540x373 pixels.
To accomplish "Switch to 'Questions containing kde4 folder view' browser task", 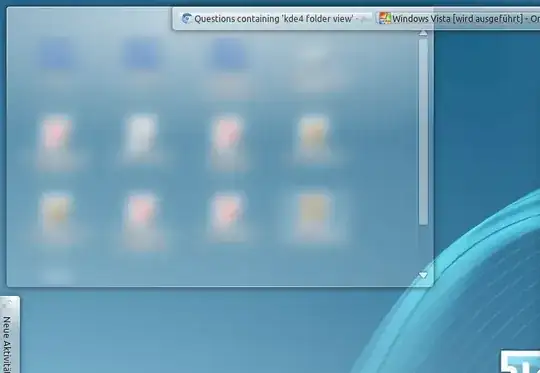I will pos(275,19).
